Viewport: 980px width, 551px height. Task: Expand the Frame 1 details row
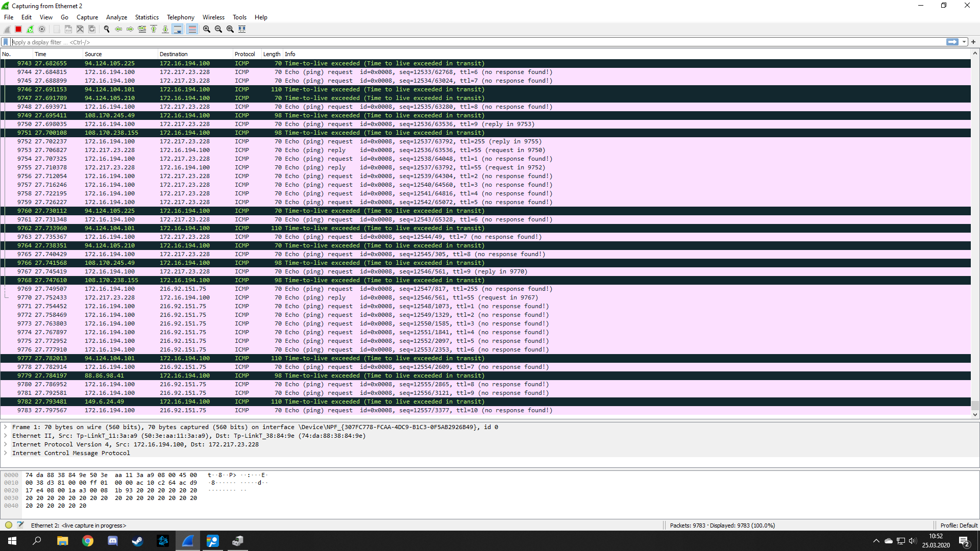pyautogui.click(x=6, y=427)
